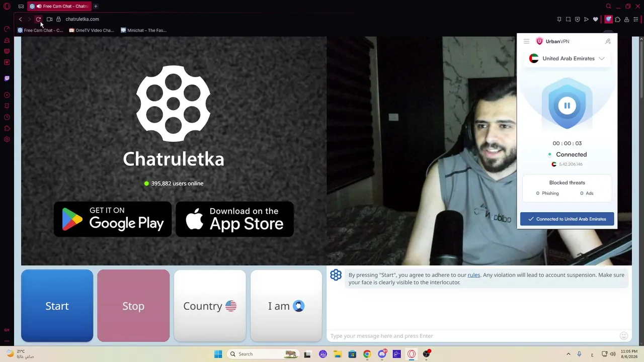Open the rules link
644x362 pixels.
pyautogui.click(x=474, y=275)
